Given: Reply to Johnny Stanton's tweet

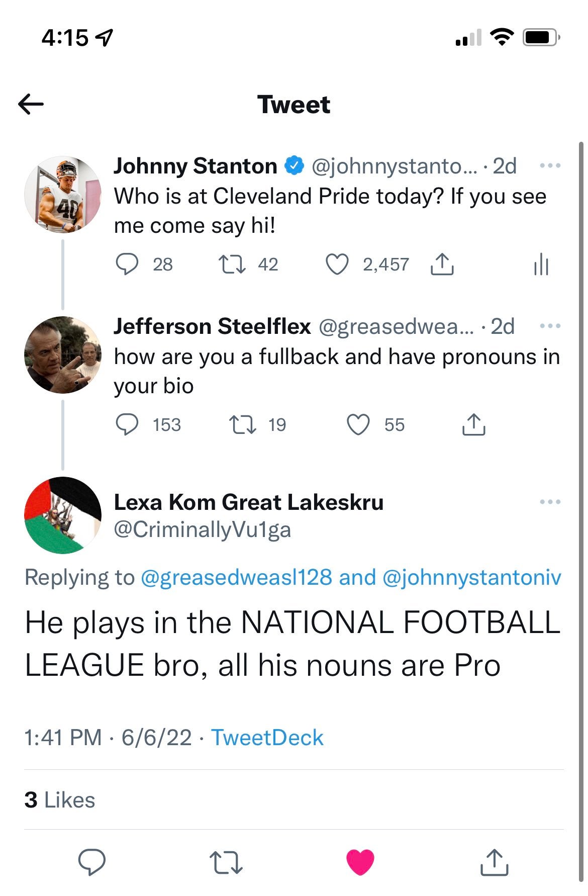Looking at the screenshot, I should 127,264.
